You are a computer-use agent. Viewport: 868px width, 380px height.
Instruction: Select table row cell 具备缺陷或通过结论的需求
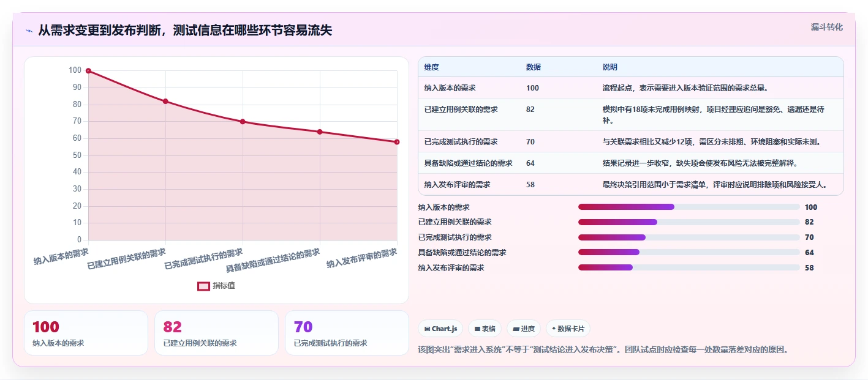pos(468,163)
